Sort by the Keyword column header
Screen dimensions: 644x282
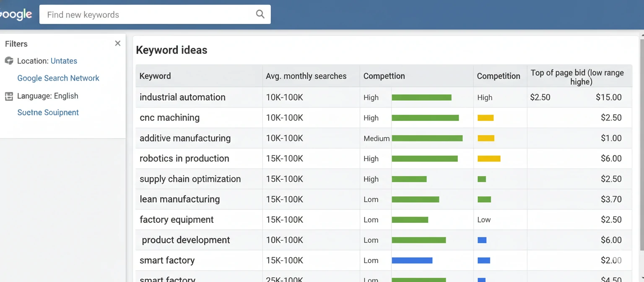(155, 76)
